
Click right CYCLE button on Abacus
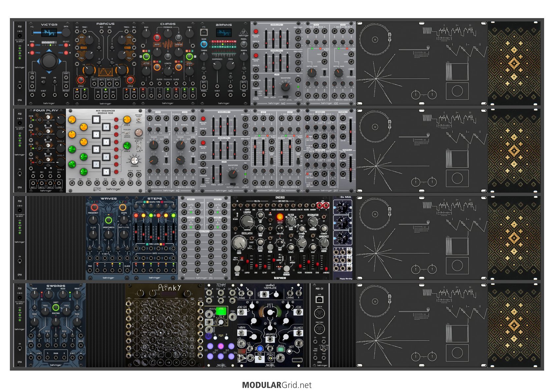[x=130, y=80]
